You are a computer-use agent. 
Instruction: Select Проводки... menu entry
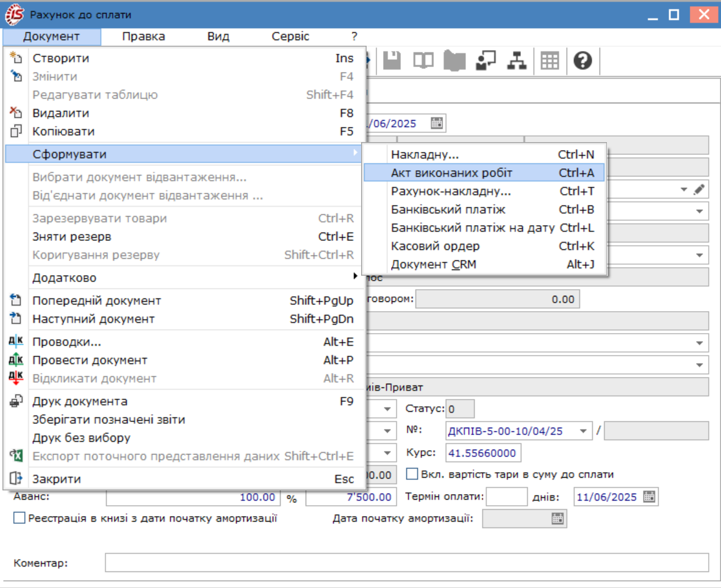[184, 342]
